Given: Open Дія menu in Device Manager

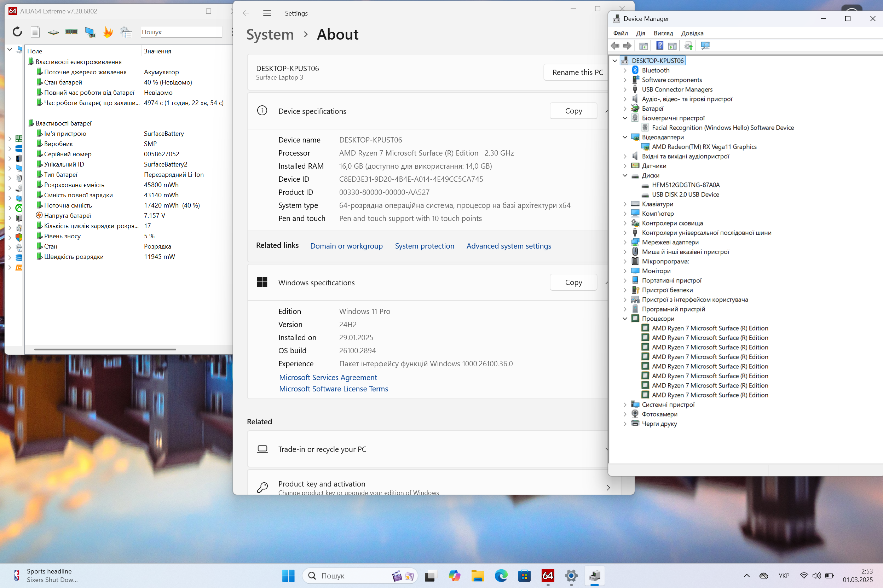Looking at the screenshot, I should pos(641,33).
